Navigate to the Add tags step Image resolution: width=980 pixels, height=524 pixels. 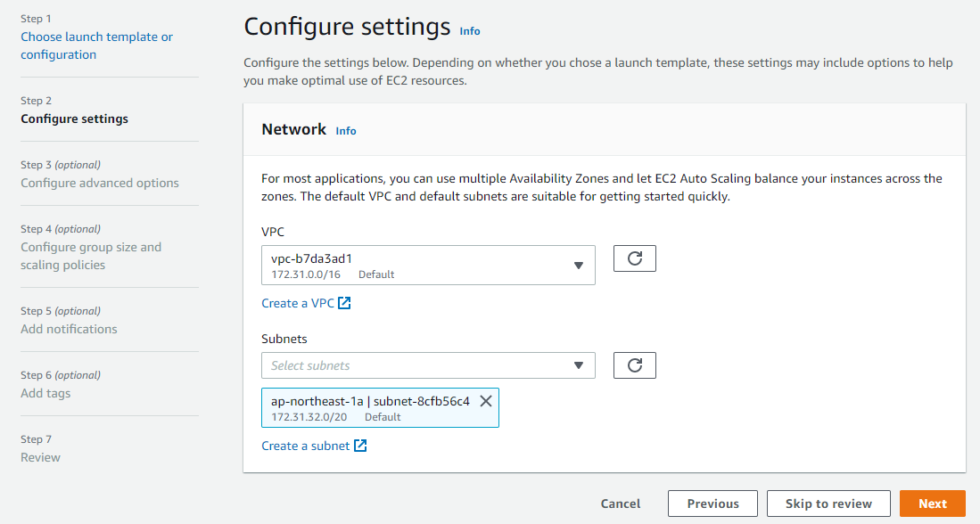click(45, 393)
